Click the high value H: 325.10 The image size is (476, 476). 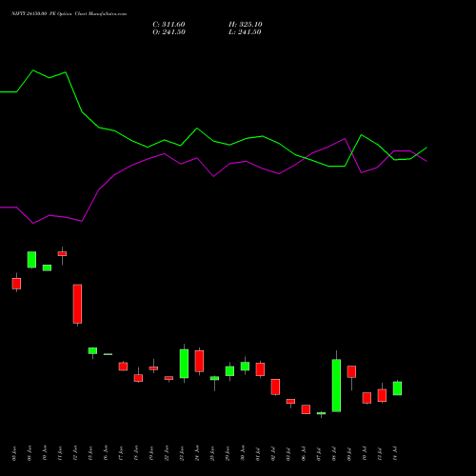point(246,25)
